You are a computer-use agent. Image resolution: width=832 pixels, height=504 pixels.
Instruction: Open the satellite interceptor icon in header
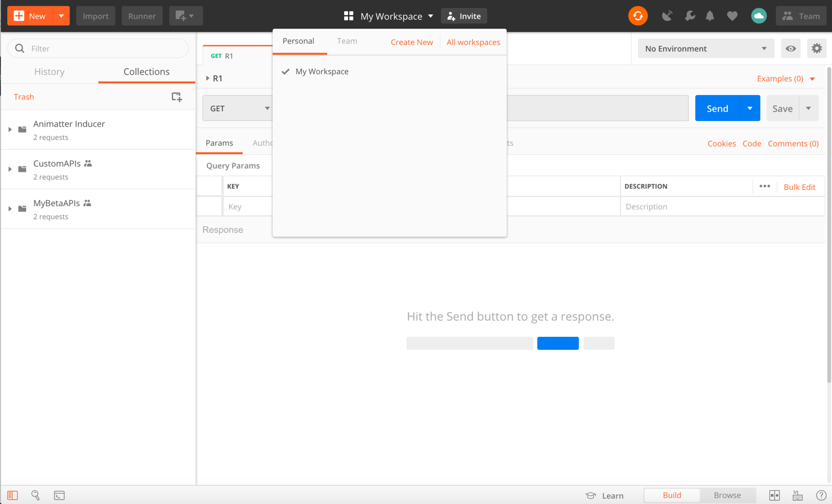667,16
